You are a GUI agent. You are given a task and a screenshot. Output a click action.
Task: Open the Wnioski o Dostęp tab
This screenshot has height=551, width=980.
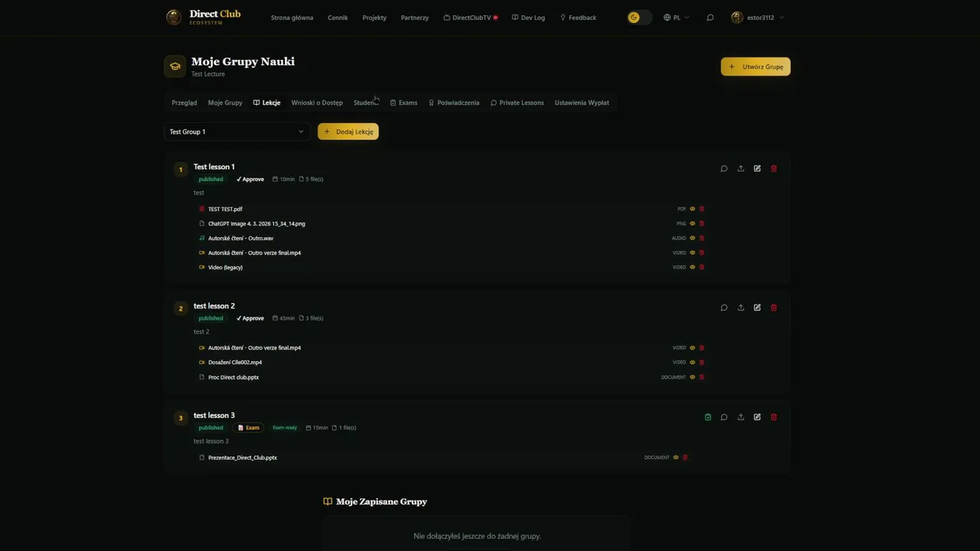point(317,103)
